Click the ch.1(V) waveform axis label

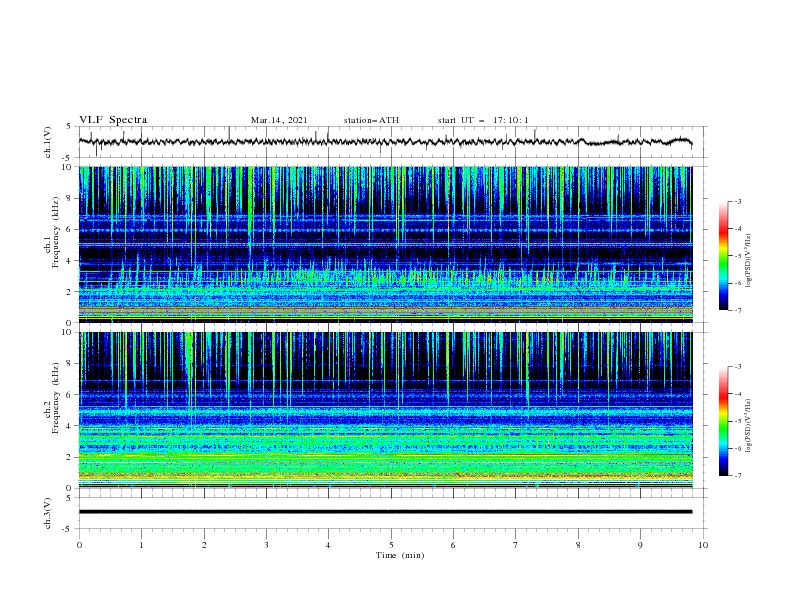48,142
